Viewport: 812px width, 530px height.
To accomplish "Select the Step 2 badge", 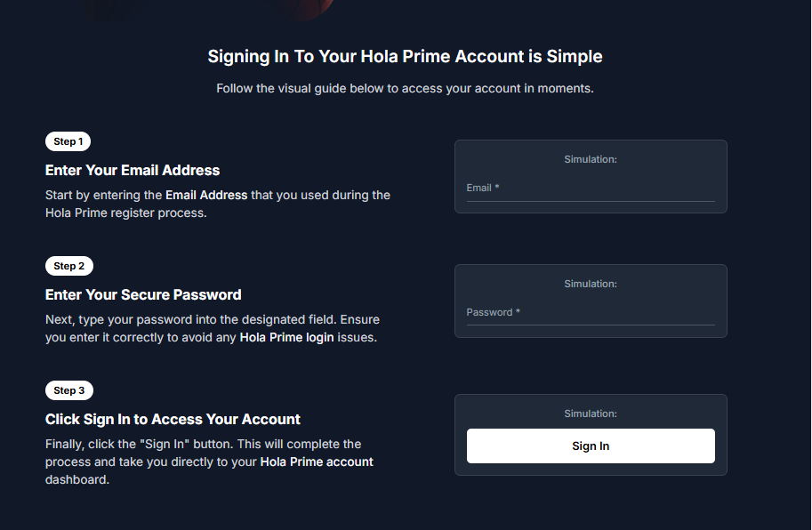I will point(68,266).
